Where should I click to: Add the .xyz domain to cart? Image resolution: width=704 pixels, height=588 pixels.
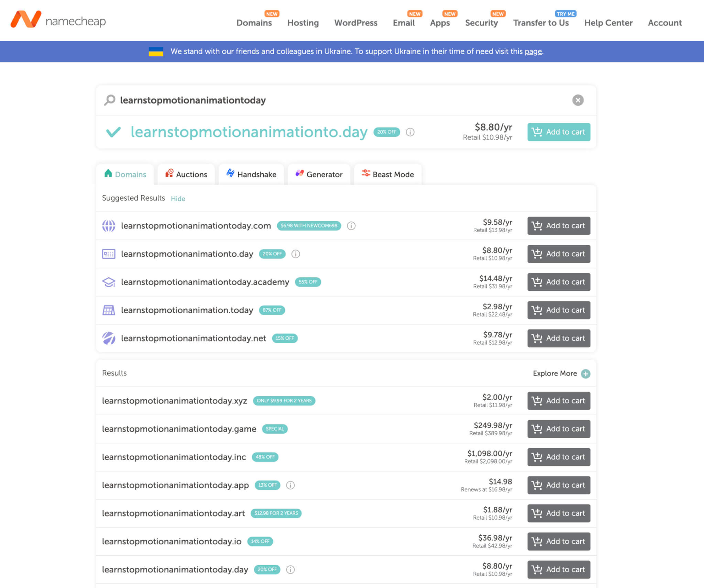559,401
